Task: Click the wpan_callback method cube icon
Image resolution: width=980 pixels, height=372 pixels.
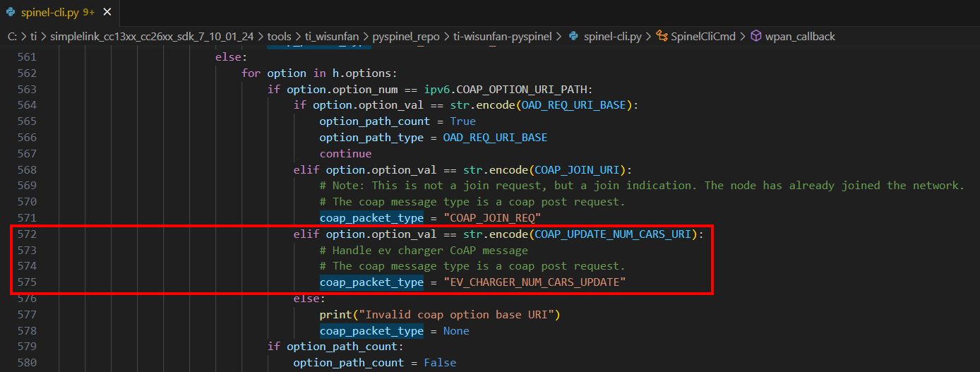Action: [x=755, y=36]
